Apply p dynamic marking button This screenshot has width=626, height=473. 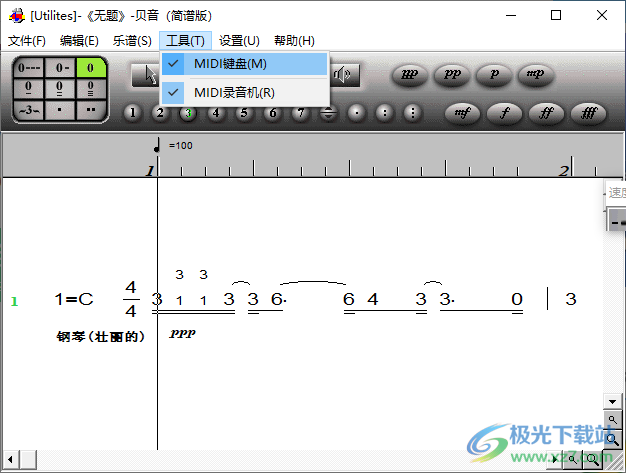(x=494, y=75)
